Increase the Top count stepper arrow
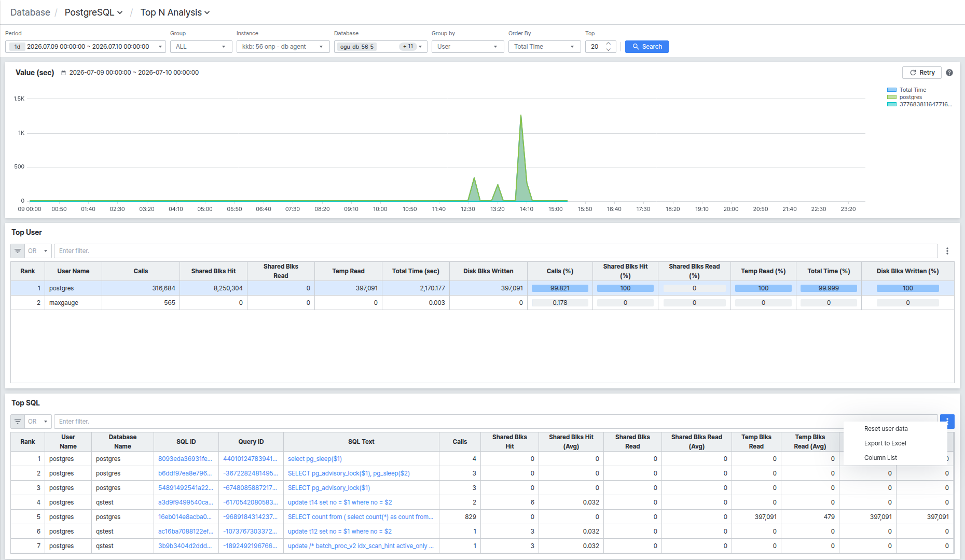Viewport: 965px width, 560px height. click(x=609, y=44)
